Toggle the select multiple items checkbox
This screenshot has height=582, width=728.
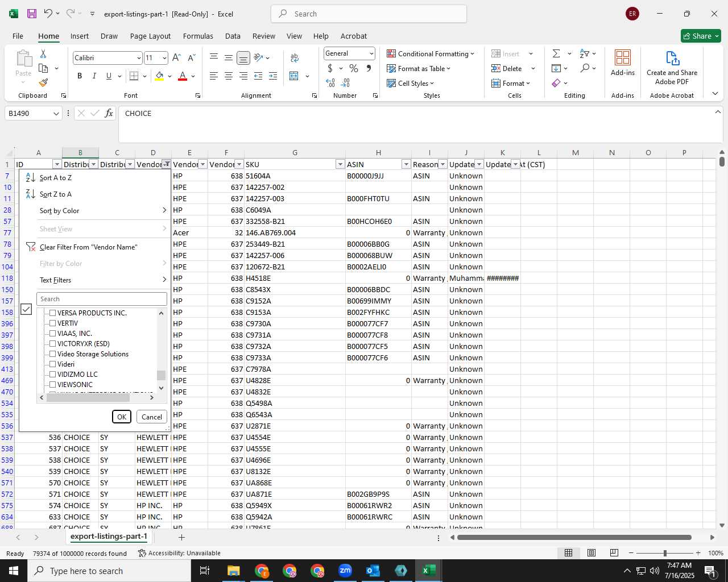26,309
